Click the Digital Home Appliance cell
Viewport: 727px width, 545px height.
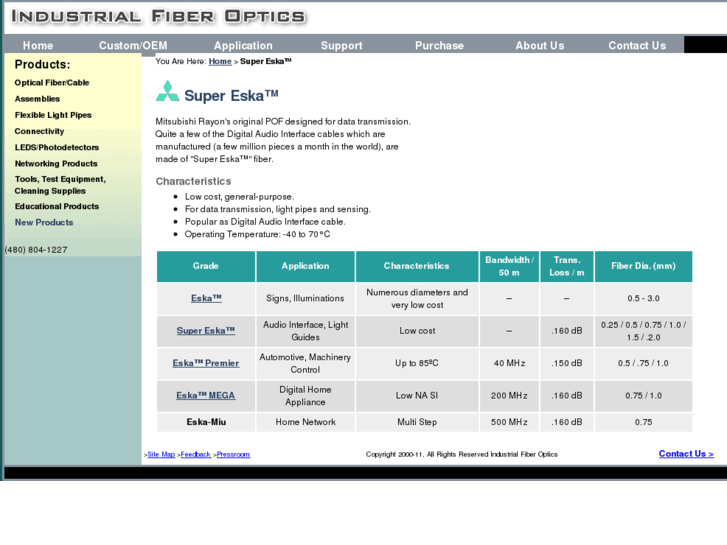tap(305, 396)
